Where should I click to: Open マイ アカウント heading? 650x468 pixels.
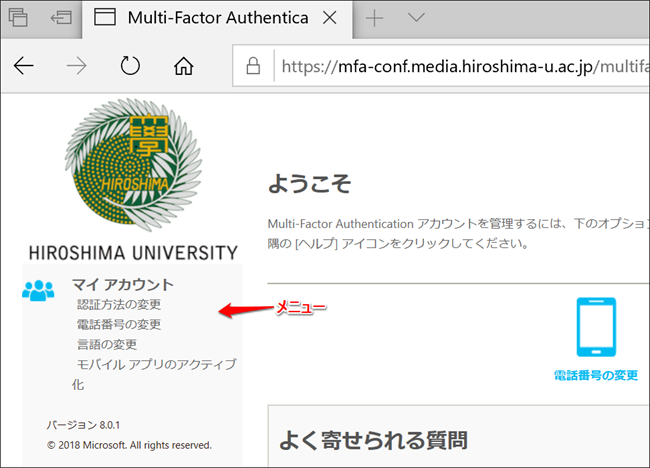(123, 285)
